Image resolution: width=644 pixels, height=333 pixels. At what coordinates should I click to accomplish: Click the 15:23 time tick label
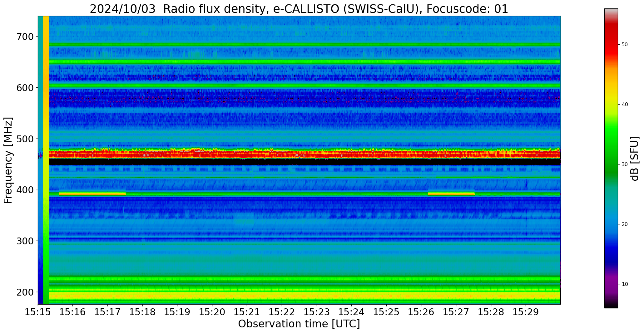pos(317,312)
